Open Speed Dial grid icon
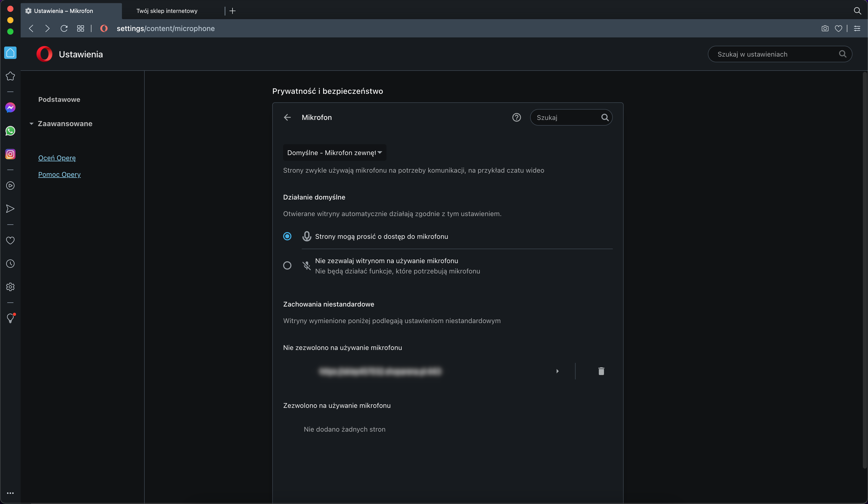 [x=81, y=29]
